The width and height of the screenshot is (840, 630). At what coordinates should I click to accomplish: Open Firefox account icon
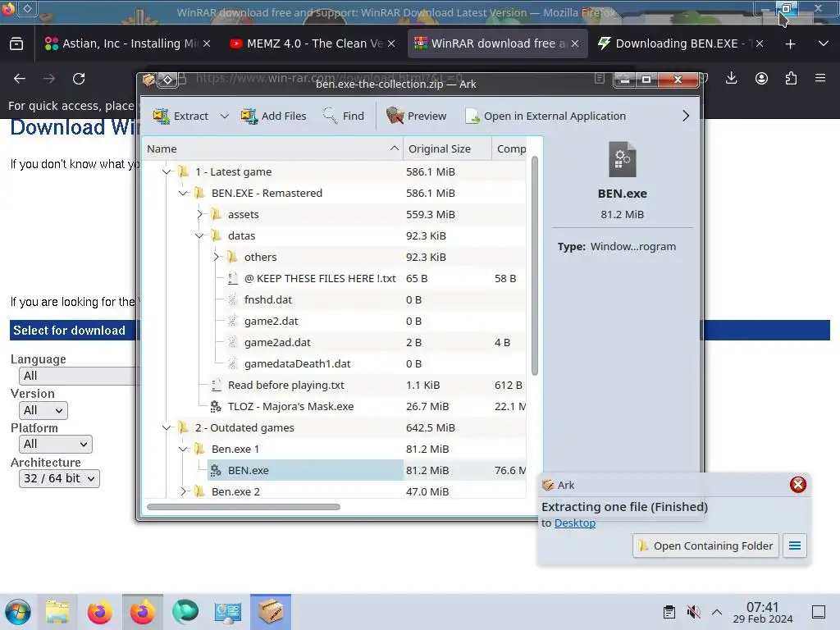coord(761,79)
